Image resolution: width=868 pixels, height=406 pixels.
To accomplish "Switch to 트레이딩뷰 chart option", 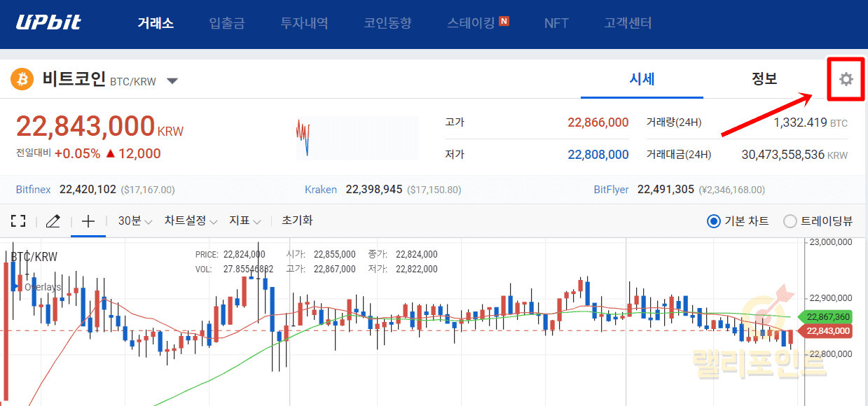I will (790, 221).
